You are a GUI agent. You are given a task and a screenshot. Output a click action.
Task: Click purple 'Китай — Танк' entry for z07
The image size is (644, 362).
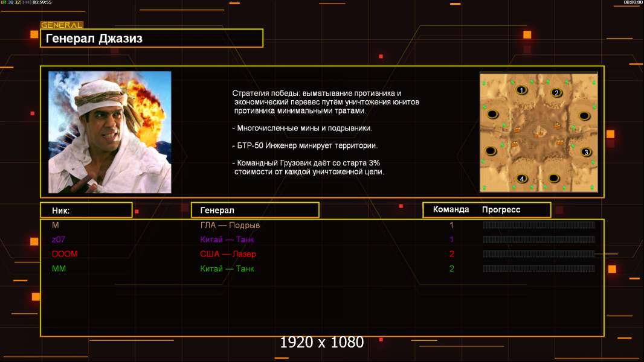[227, 240]
